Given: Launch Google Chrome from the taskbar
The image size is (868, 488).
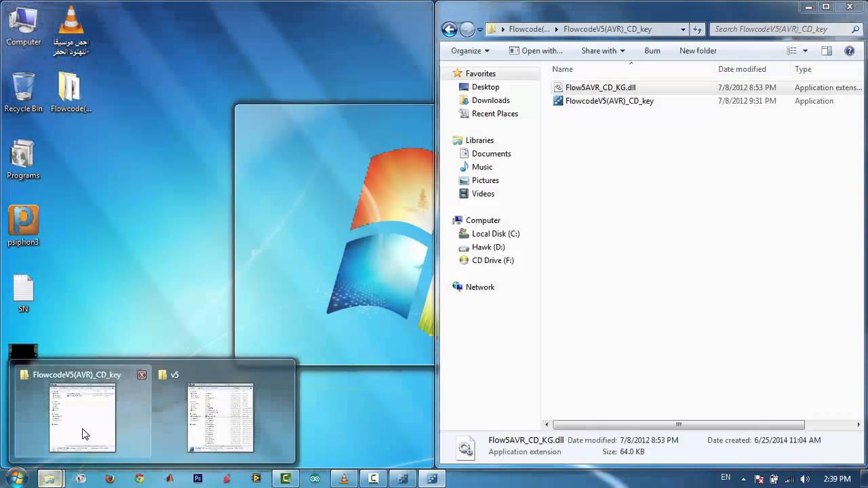Looking at the screenshot, I should pos(139,479).
